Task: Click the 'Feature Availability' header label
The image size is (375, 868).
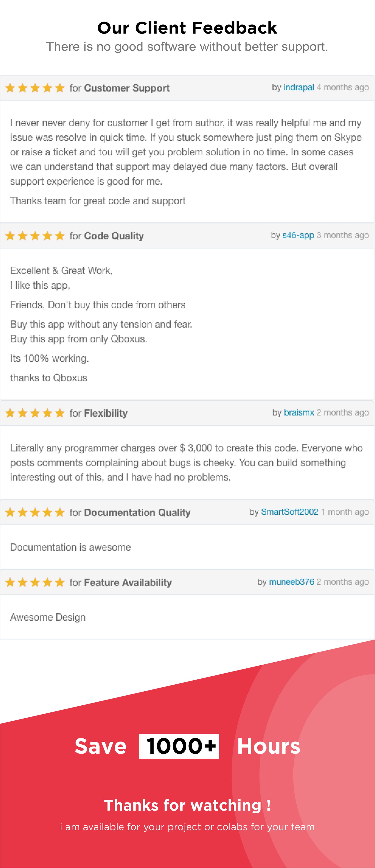Action: 128,582
